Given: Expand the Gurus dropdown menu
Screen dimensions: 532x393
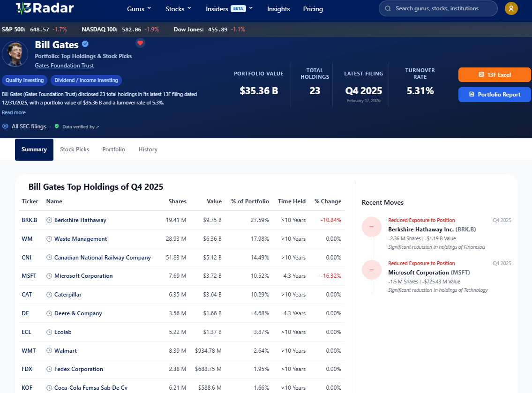Looking at the screenshot, I should tap(139, 9).
